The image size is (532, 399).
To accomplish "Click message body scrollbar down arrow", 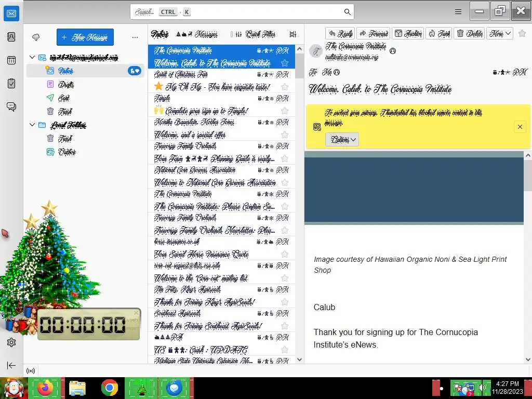I will (528, 360).
